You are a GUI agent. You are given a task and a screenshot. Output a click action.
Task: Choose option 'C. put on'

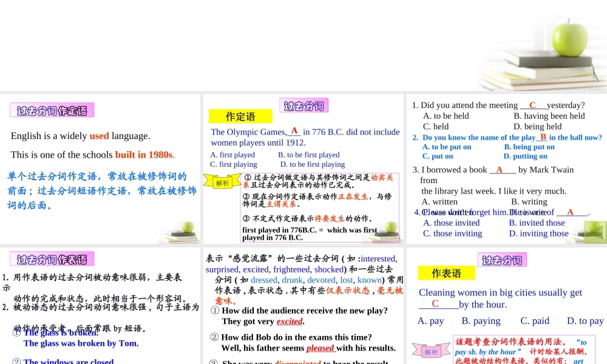point(438,157)
